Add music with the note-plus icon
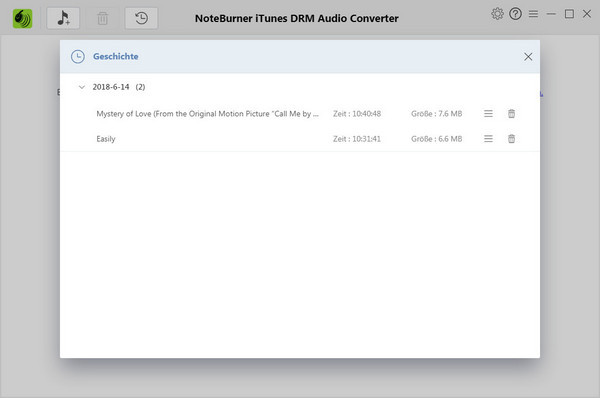This screenshot has width=600, height=398. pos(63,18)
